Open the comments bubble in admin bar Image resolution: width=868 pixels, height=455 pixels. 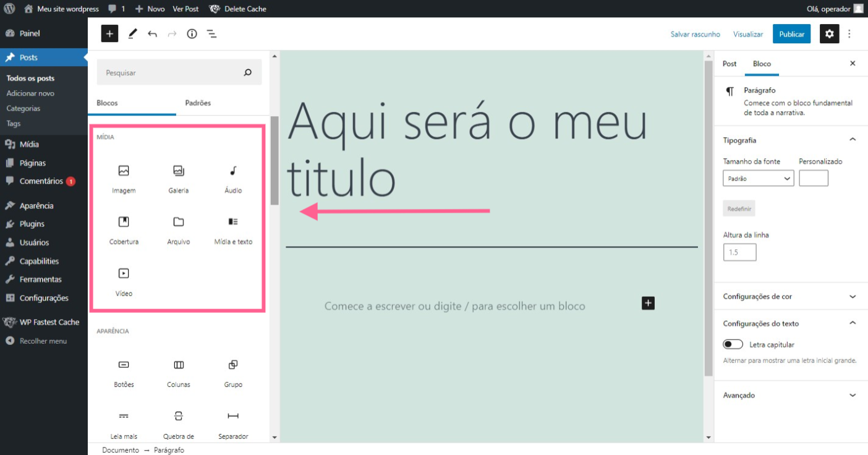(116, 9)
